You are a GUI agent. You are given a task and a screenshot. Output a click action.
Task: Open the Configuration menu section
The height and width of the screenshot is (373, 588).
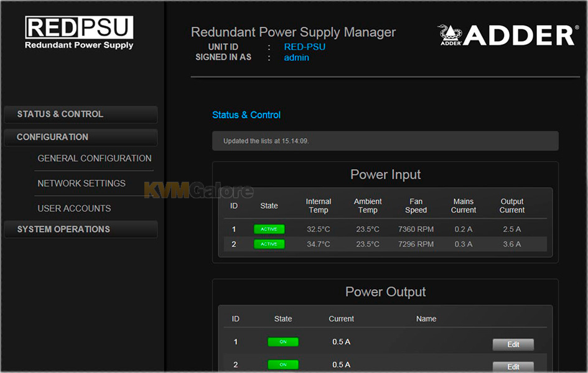(x=81, y=137)
